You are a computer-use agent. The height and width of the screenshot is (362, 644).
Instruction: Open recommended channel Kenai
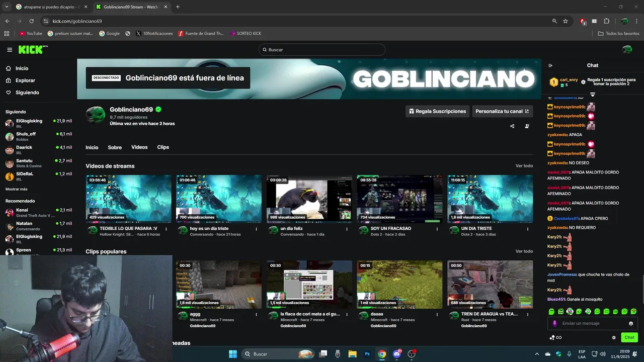38,212
